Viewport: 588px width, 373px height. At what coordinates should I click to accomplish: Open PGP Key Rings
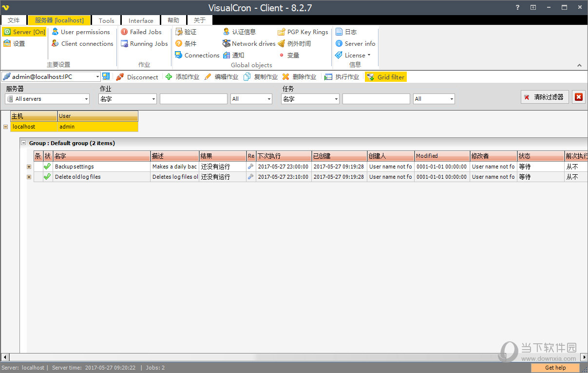303,32
